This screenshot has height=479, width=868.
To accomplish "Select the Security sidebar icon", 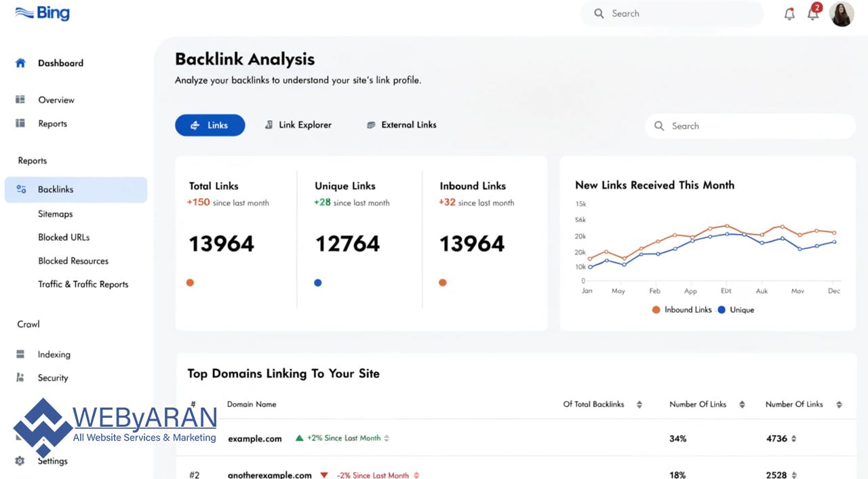I will (19, 377).
